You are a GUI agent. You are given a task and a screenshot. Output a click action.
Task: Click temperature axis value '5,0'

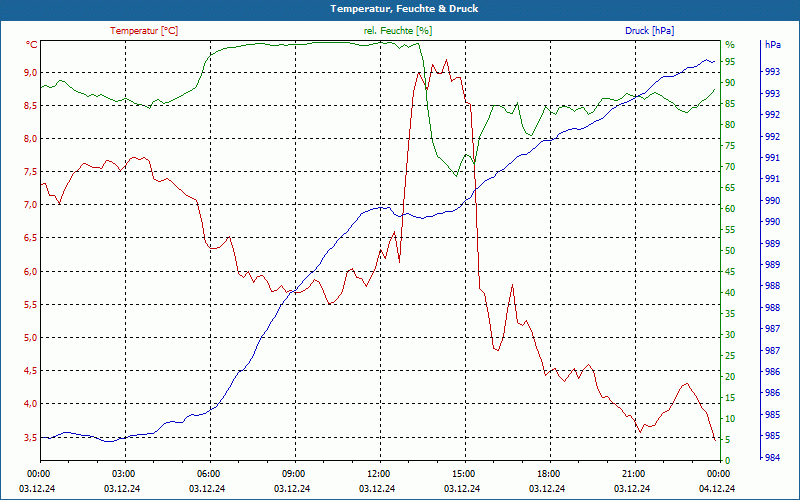[31, 337]
